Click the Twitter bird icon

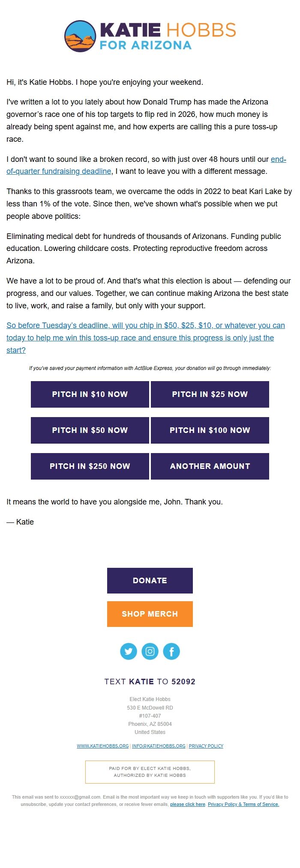[129, 651]
